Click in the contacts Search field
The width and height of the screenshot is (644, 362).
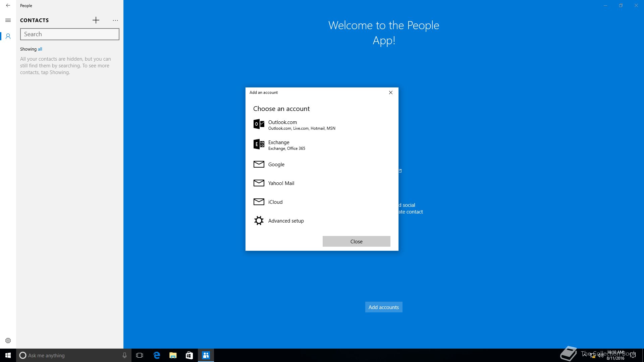click(x=70, y=34)
